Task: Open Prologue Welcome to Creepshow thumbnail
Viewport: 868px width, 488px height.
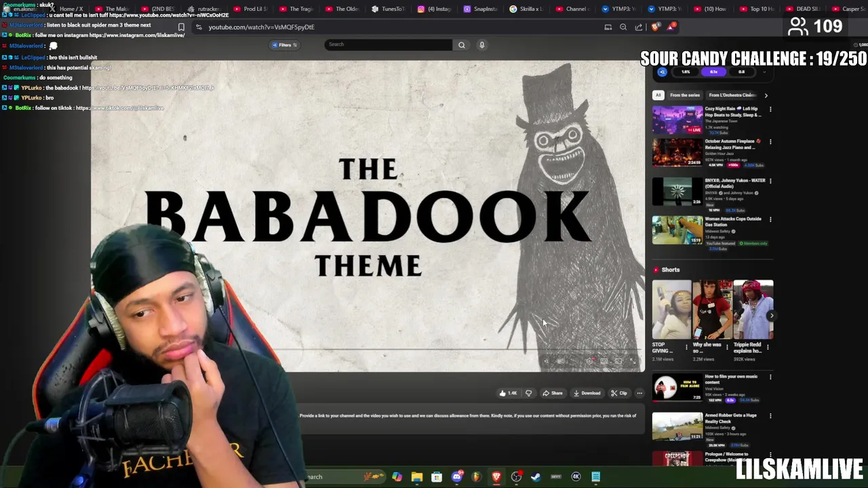Action: (677, 459)
